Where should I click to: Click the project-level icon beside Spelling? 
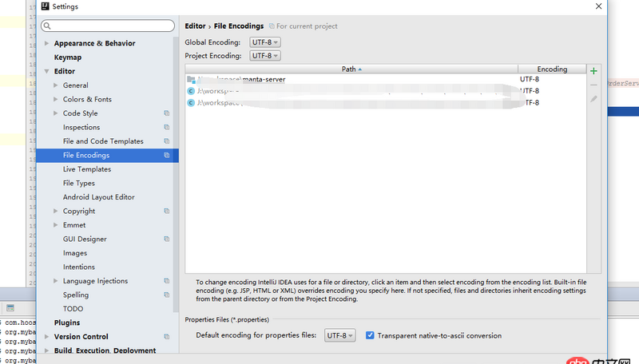click(x=167, y=295)
